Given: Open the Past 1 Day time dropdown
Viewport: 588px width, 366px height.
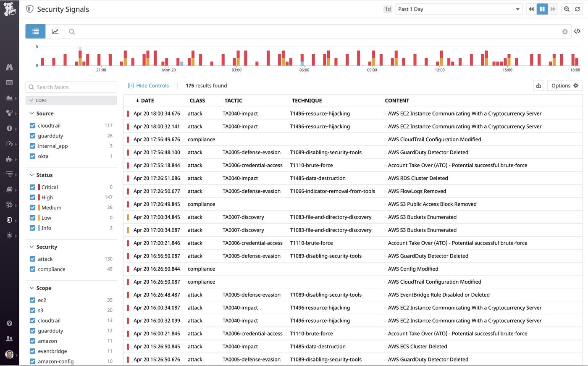Looking at the screenshot, I should [x=459, y=9].
